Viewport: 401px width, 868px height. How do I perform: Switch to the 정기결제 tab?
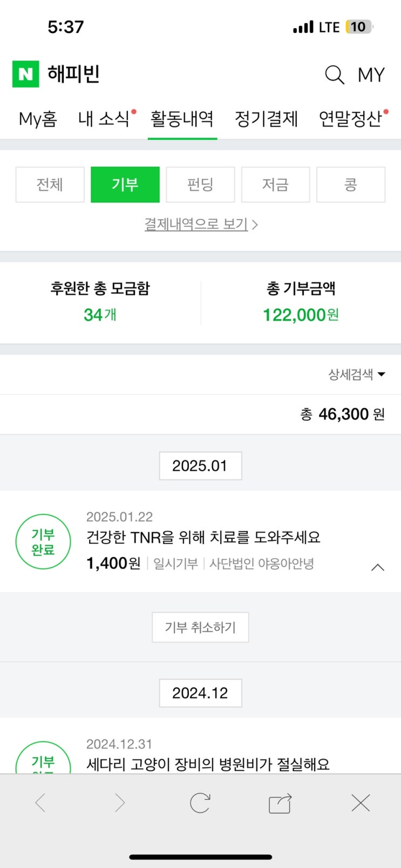(266, 119)
